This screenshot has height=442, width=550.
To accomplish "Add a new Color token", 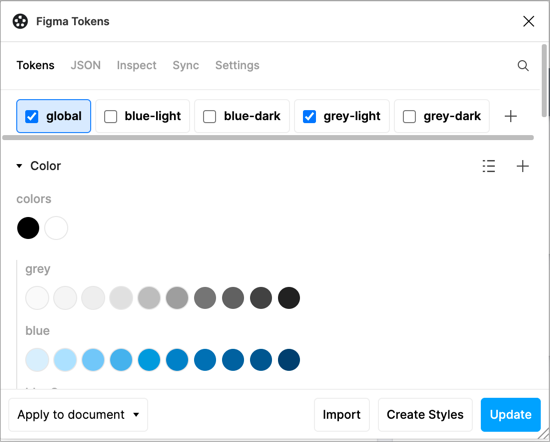I will pos(523,166).
